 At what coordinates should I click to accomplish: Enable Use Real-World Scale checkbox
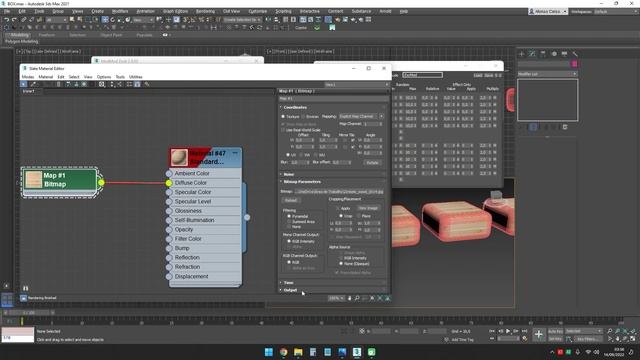[x=283, y=130]
